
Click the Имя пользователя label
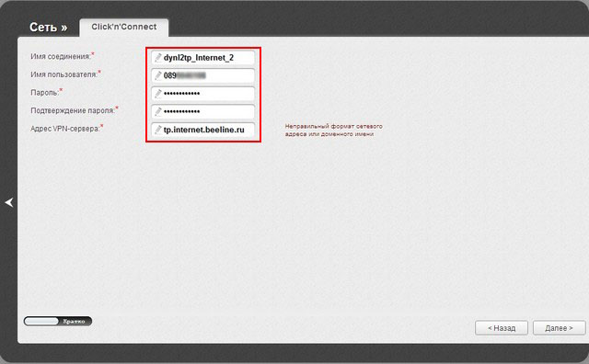tap(64, 74)
